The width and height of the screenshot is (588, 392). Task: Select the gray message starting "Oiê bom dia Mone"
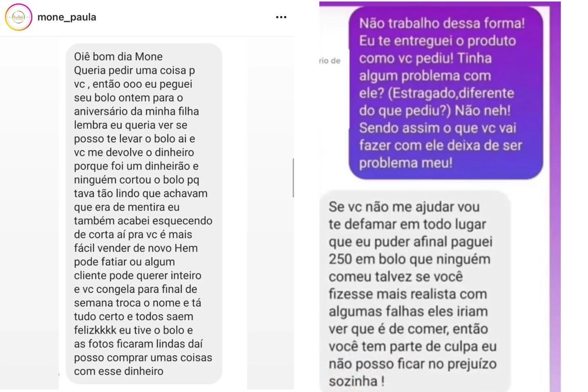tap(144, 214)
